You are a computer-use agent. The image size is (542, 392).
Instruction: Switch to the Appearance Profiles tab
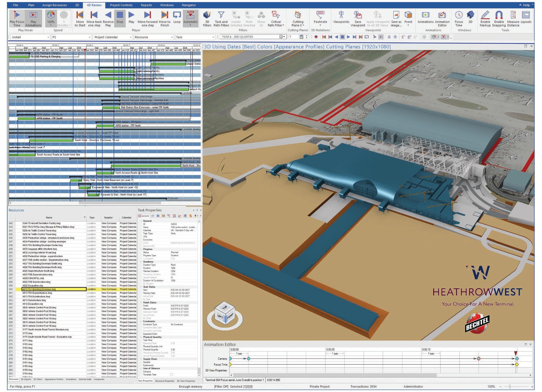(54, 379)
